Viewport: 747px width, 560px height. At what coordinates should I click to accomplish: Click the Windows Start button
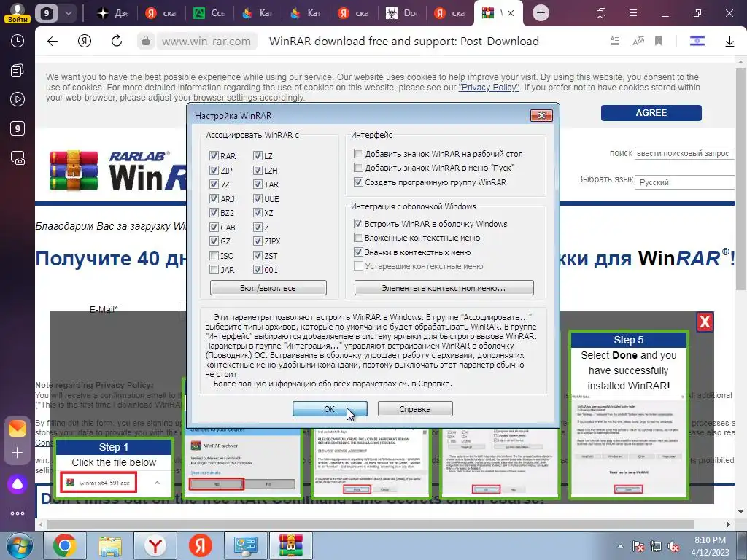(x=19, y=545)
